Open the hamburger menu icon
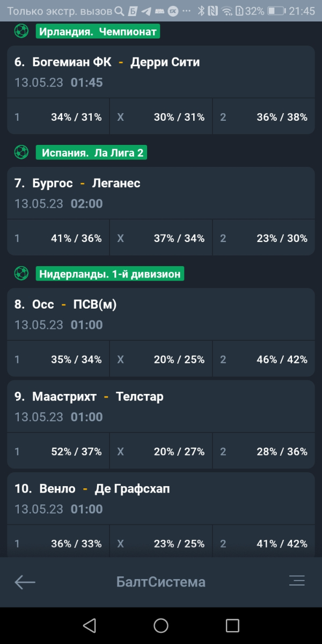Viewport: 322px width, 644px height. pyautogui.click(x=297, y=581)
